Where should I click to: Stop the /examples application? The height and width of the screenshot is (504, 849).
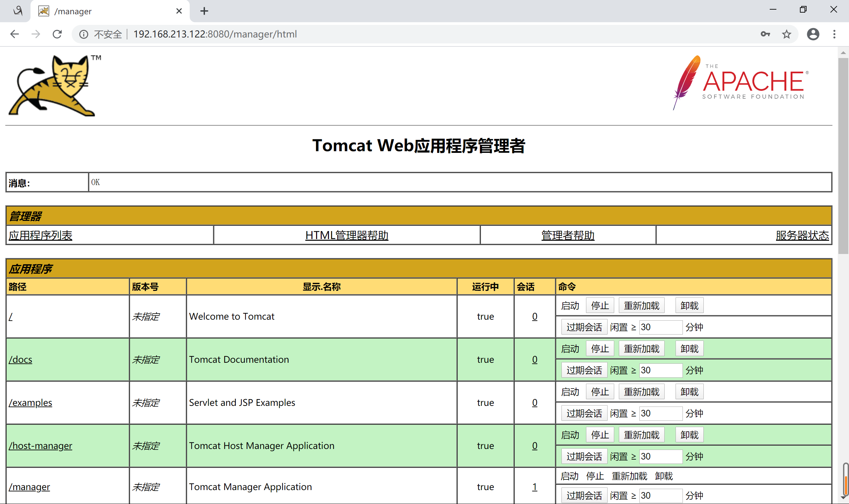click(x=600, y=392)
